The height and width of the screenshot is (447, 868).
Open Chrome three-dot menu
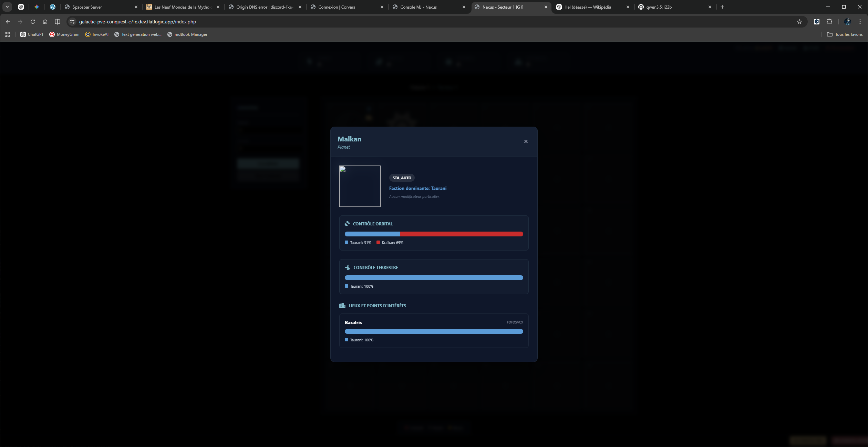click(860, 22)
